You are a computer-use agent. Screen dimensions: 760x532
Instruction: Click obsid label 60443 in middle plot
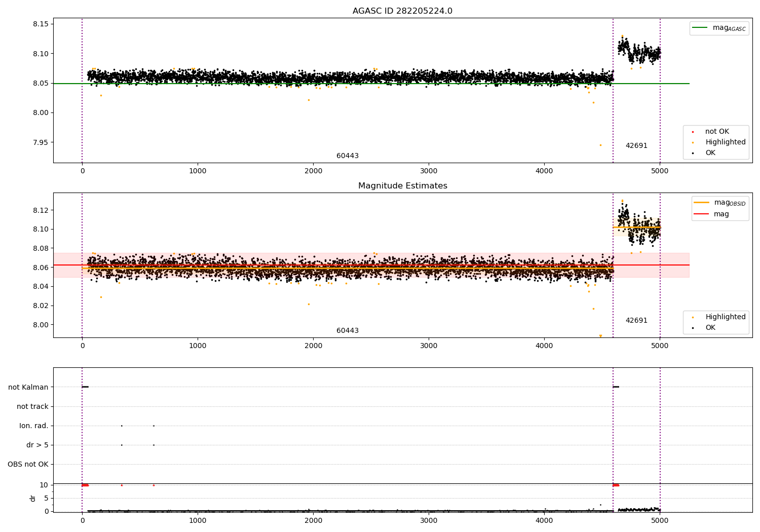(x=348, y=331)
